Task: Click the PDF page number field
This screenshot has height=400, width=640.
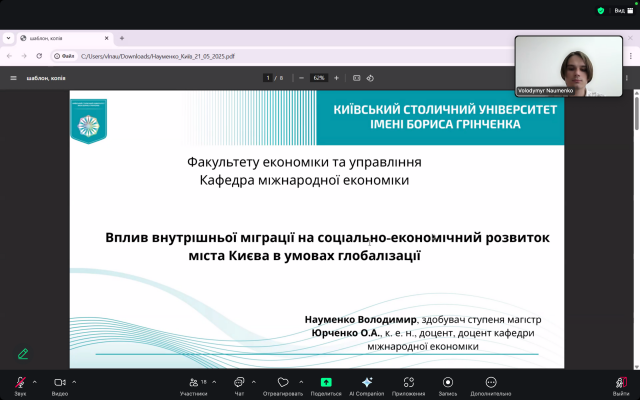Action: pos(268,77)
